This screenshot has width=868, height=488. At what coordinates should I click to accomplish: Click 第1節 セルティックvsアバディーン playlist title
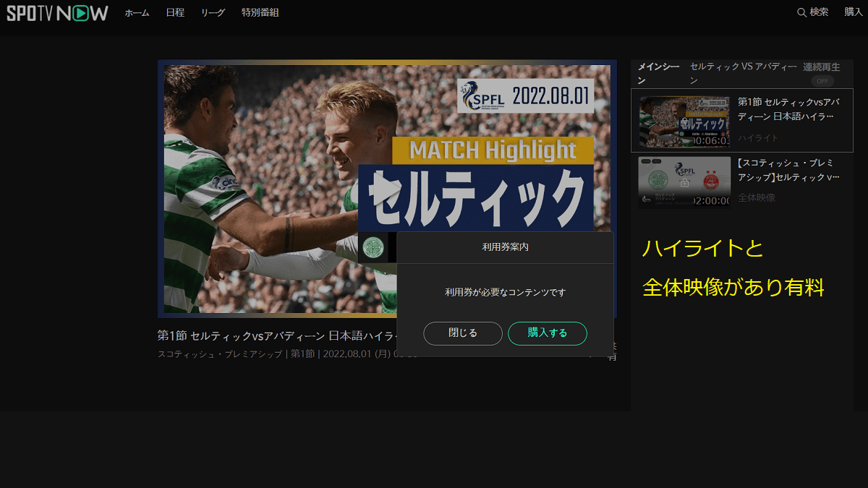click(788, 109)
